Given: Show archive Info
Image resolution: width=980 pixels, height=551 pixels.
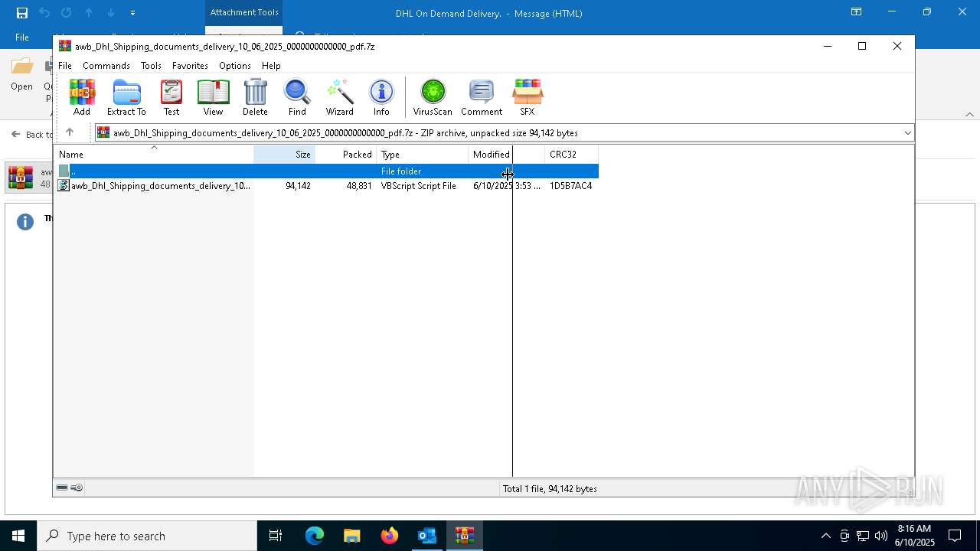Looking at the screenshot, I should [x=381, y=97].
